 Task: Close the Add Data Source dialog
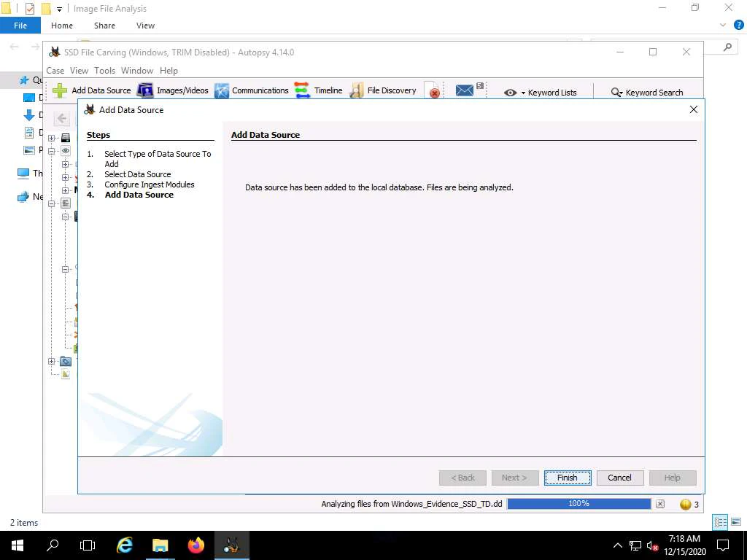[694, 109]
